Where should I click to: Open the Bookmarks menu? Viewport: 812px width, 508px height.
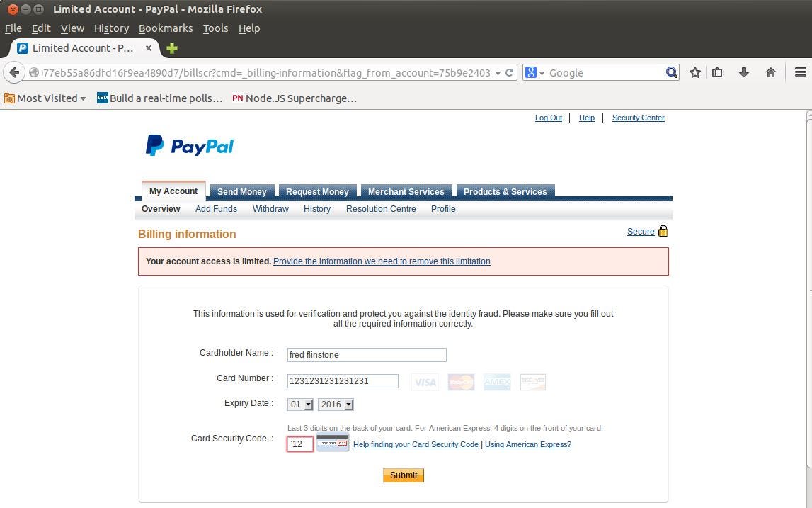(x=166, y=28)
